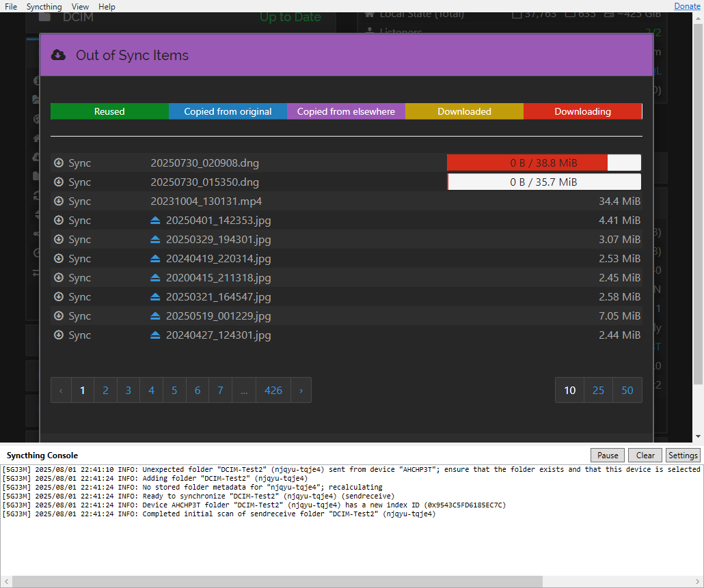Click the blue eject icon beside 20240427_124301.jpg
The width and height of the screenshot is (704, 588).
coord(155,335)
